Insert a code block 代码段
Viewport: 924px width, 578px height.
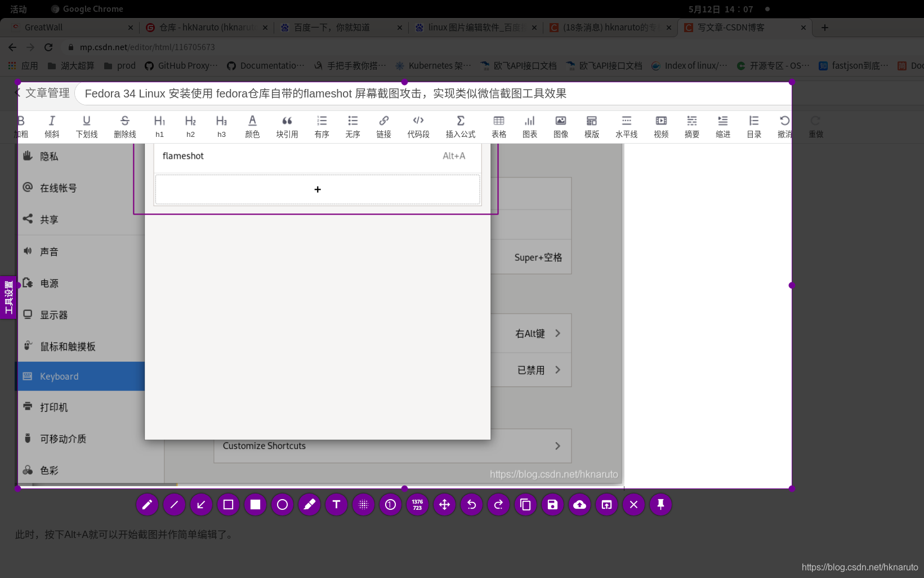click(x=418, y=127)
